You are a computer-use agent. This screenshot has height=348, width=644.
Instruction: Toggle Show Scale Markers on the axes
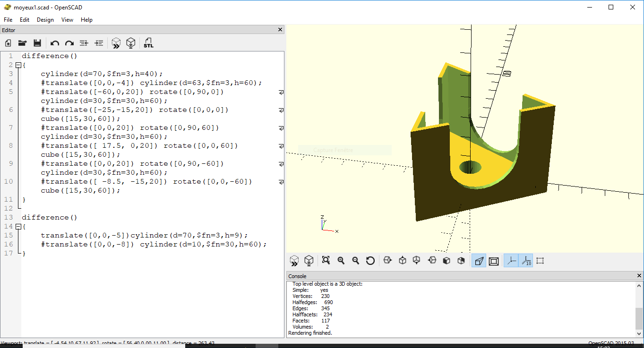(x=525, y=261)
